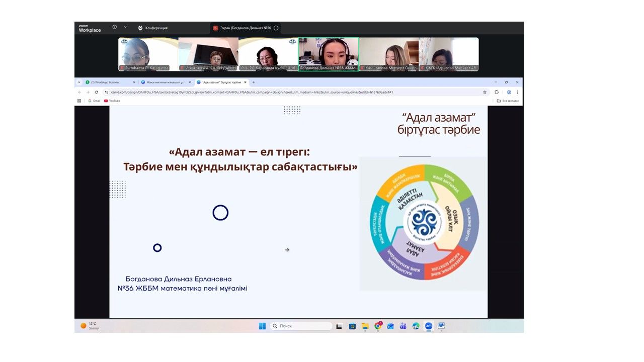Expand the chevron next to Zoom info icon
The height and width of the screenshot is (362, 644).
(125, 27)
